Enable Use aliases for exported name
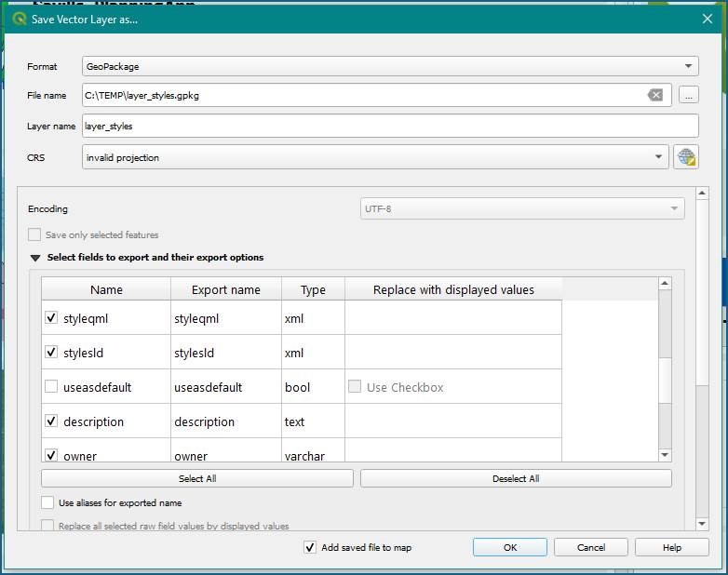This screenshot has width=728, height=575. [x=47, y=502]
